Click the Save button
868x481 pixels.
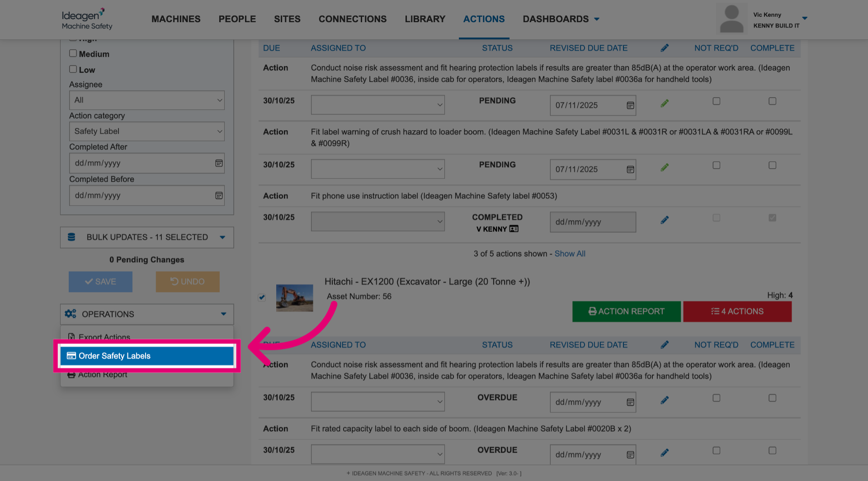coord(100,282)
